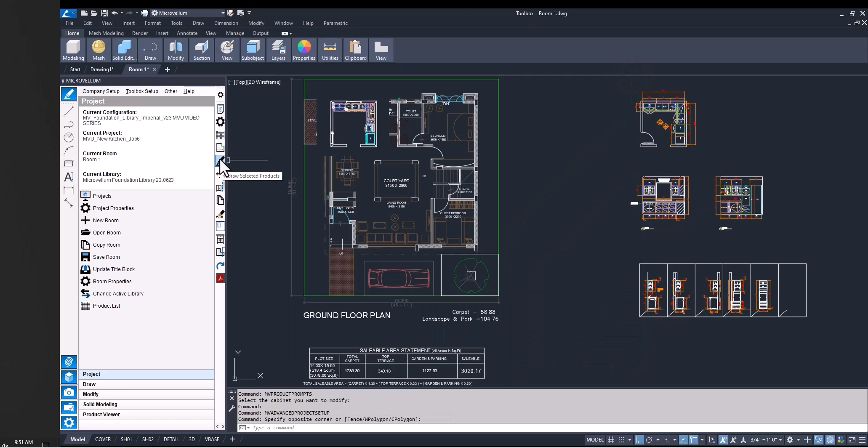Click the Plot printer icon in quick access toolbar
The image size is (868, 447).
145,13
